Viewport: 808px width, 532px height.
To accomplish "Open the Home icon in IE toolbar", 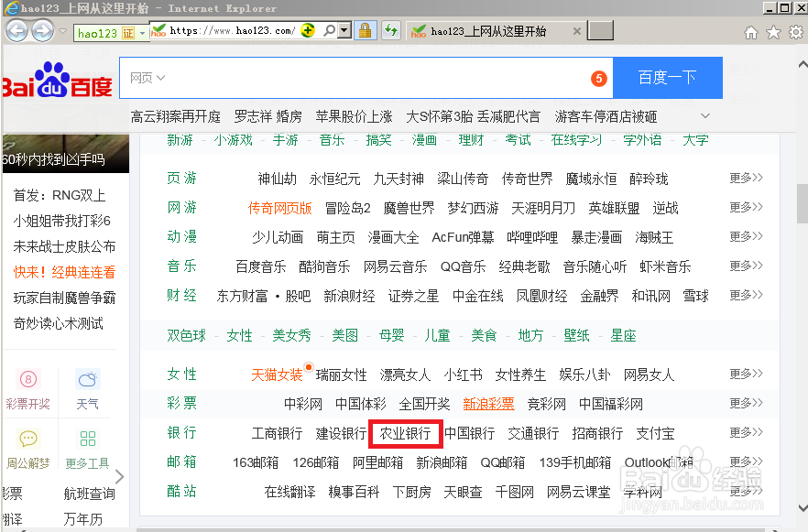I will point(751,33).
